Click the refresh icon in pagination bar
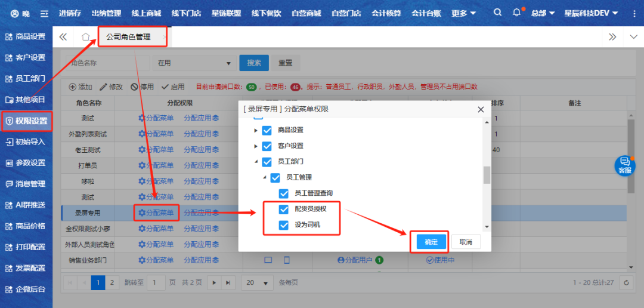Image resolution: width=644 pixels, height=308 pixels. tap(626, 282)
